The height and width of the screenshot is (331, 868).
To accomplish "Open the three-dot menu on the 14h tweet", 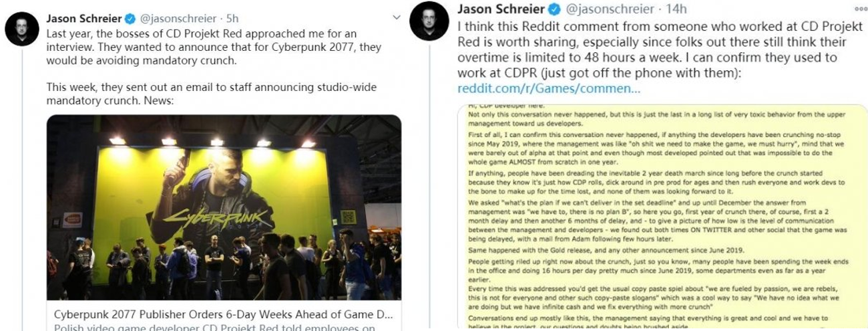I will [860, 9].
